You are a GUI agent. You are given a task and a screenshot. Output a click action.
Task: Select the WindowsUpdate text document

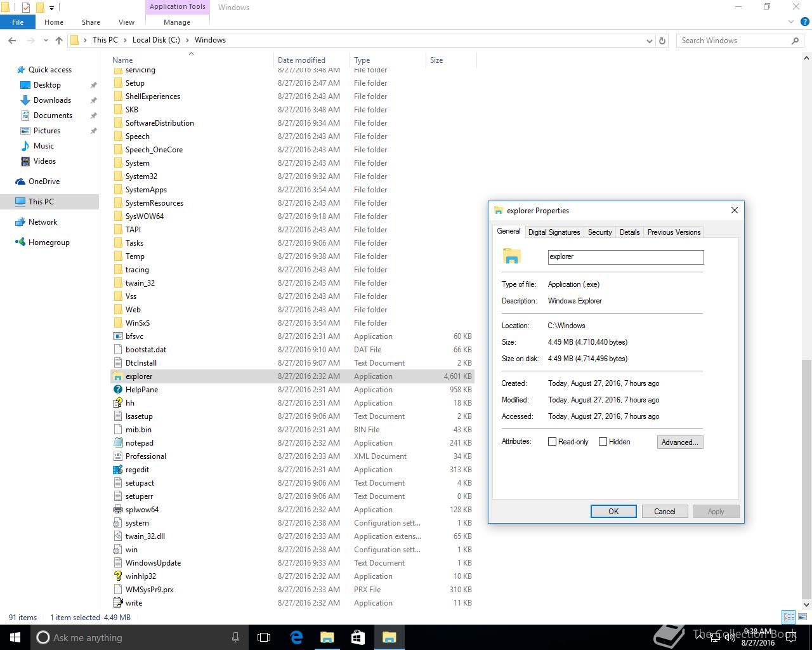[x=153, y=563]
